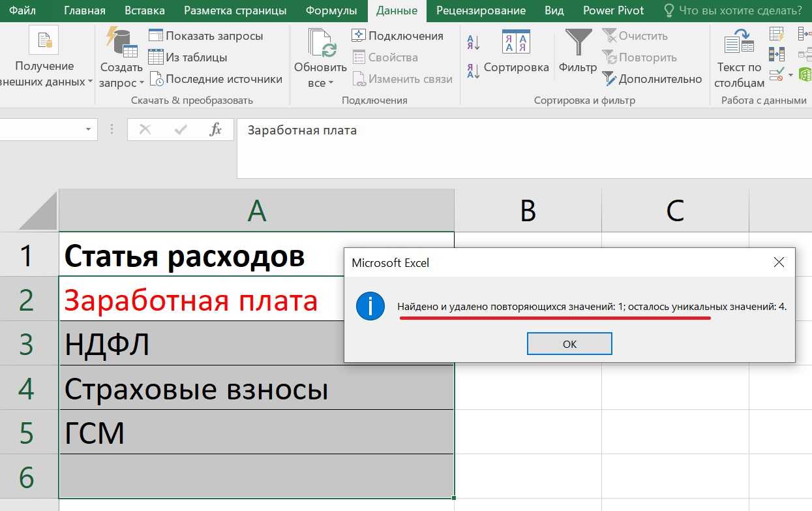Open Подключения in the ribbon
812x511 pixels.
coord(398,36)
